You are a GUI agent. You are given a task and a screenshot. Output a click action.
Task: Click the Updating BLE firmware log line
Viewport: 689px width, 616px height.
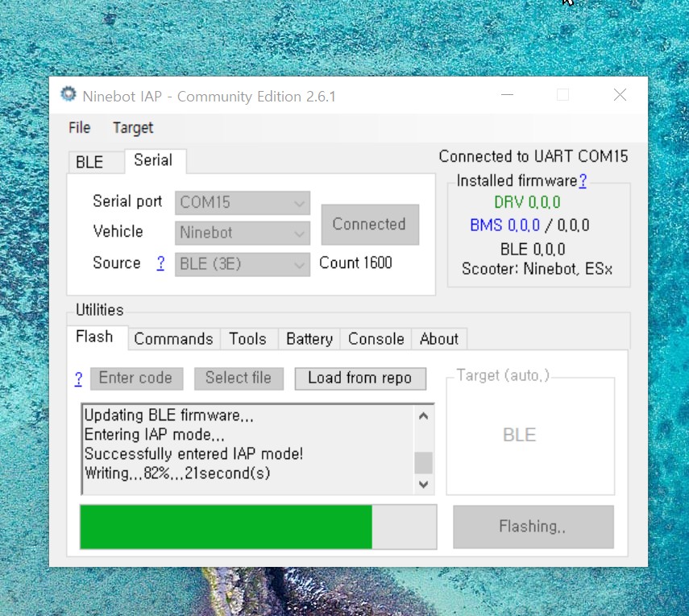(x=168, y=415)
